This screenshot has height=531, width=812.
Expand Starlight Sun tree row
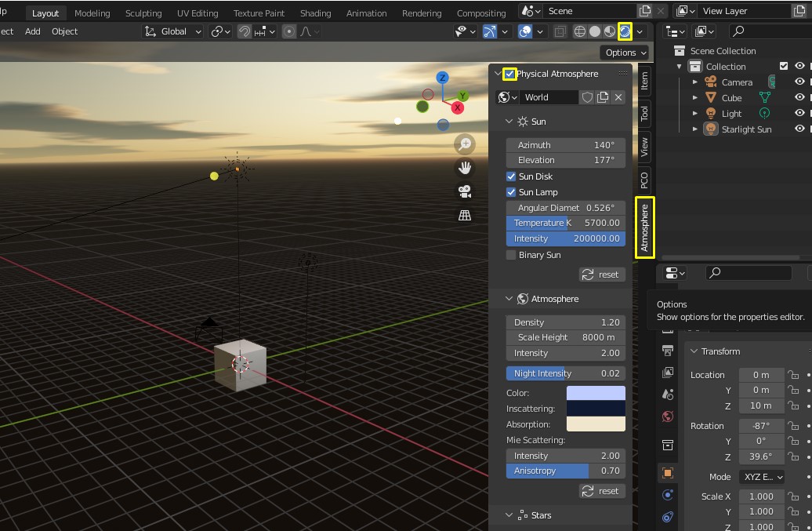click(x=695, y=129)
